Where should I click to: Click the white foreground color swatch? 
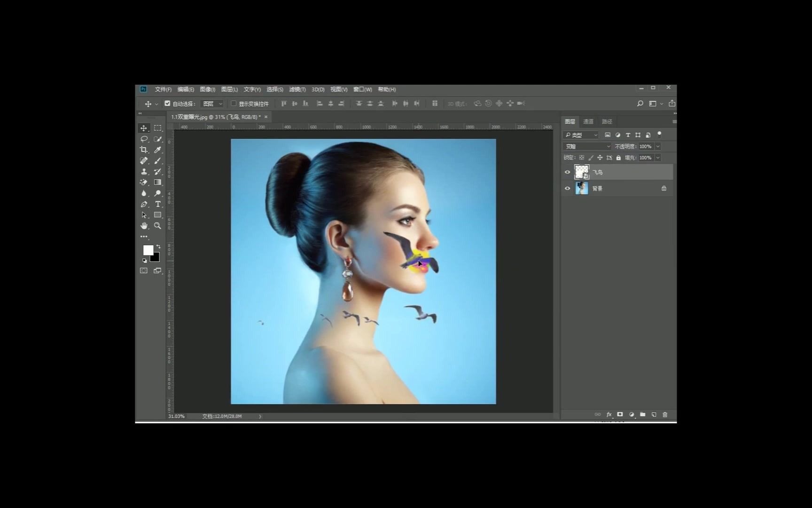pyautogui.click(x=148, y=250)
